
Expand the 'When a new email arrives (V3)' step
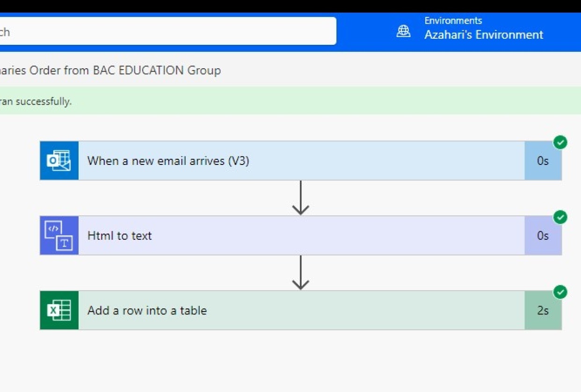click(301, 161)
